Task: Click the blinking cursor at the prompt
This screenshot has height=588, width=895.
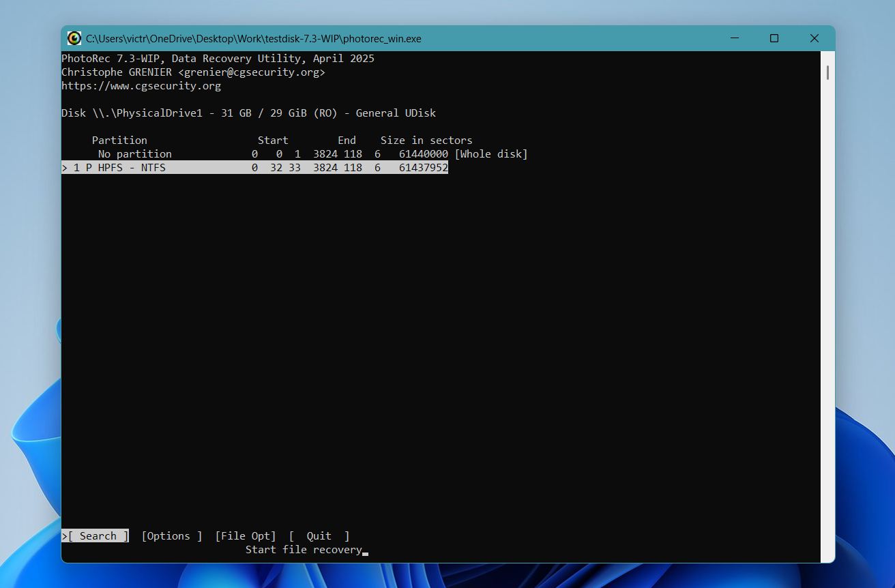Action: point(365,553)
